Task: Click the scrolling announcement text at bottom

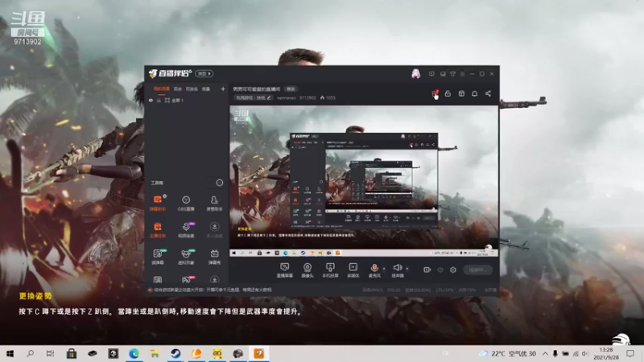Action: 213,290
